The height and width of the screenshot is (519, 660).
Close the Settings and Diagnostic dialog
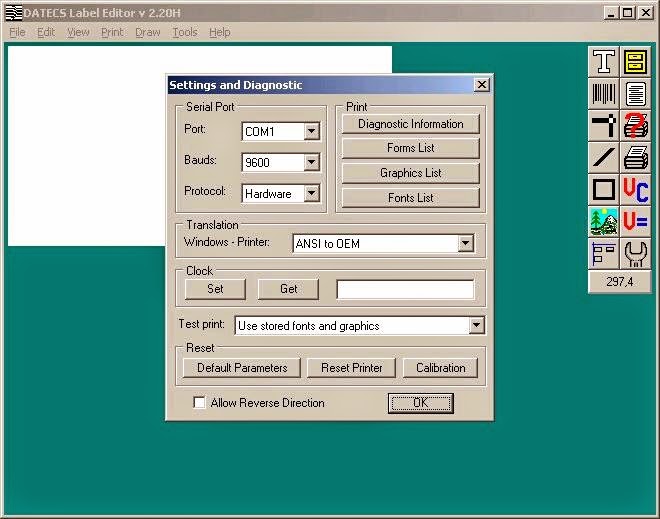482,85
